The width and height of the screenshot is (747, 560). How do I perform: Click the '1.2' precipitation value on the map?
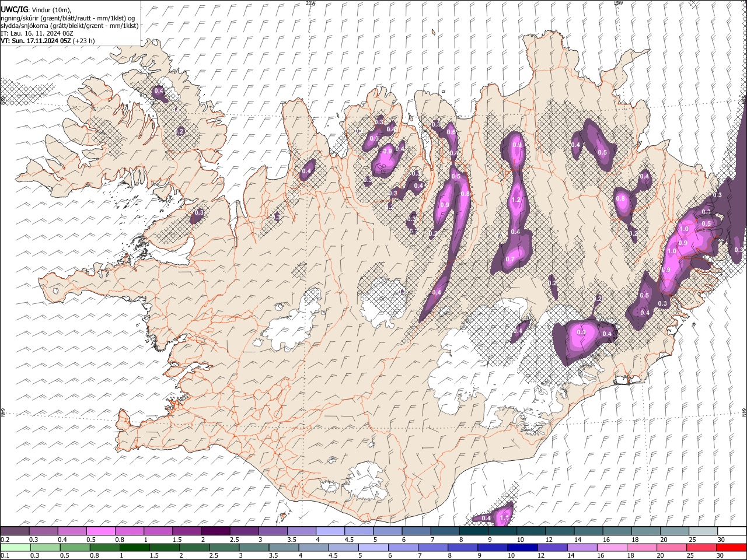(515, 200)
